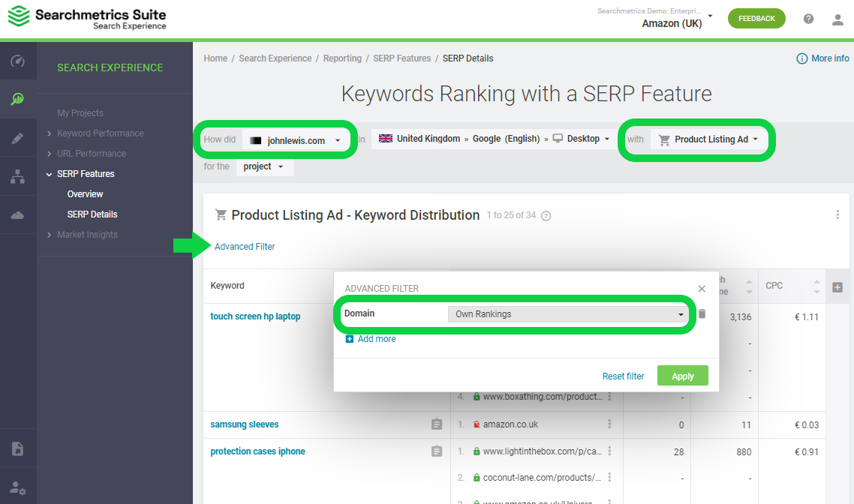Open the three-dot menu for www.lightinthebox.com row
Image resolution: width=854 pixels, height=504 pixels.
[x=609, y=451]
